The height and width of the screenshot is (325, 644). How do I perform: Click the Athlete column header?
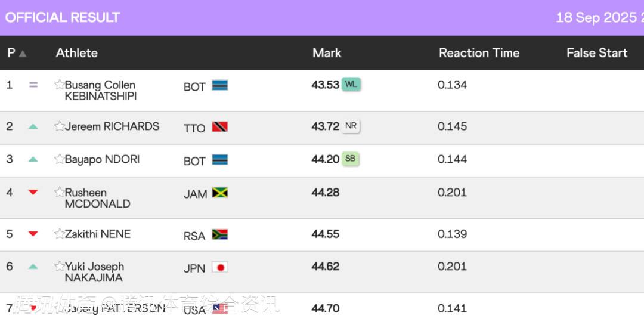[77, 53]
